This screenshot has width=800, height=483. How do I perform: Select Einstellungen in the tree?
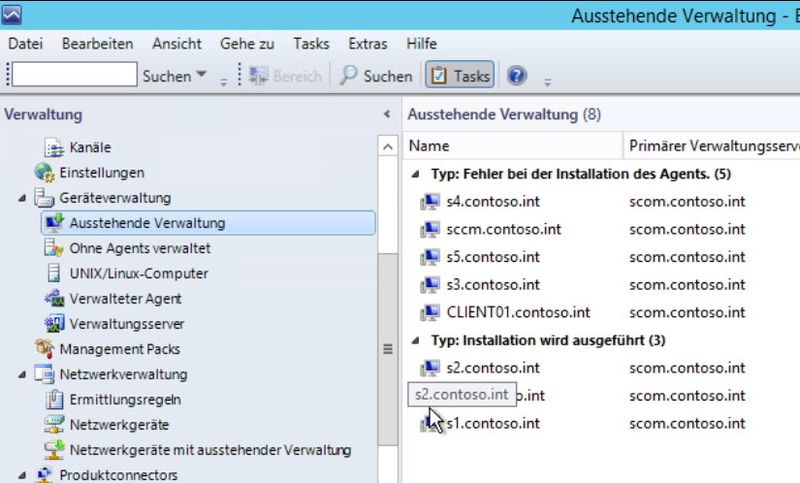102,173
